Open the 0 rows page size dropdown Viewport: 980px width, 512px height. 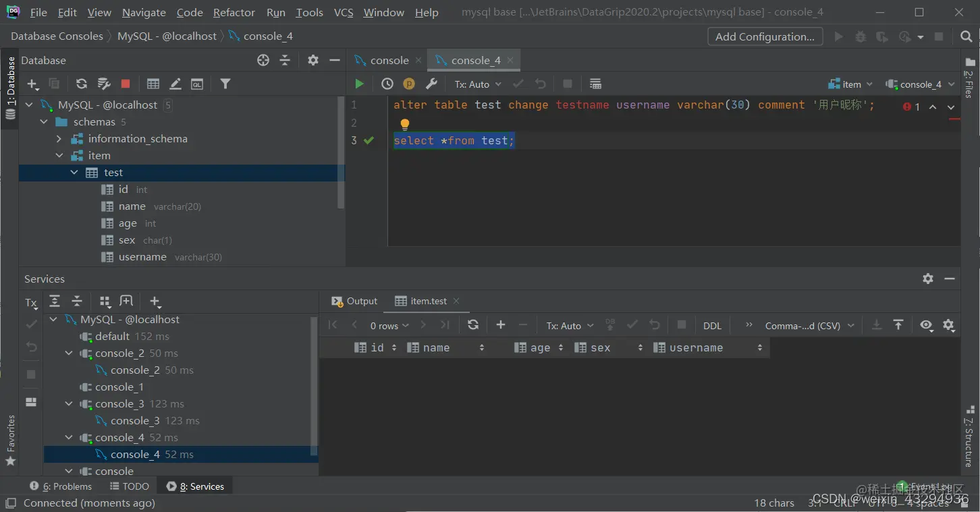(x=389, y=326)
